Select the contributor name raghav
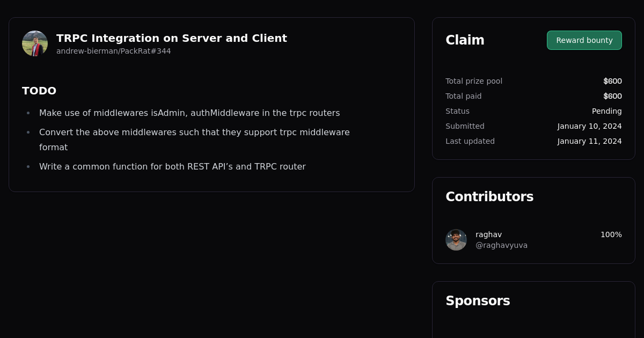Image resolution: width=644 pixels, height=338 pixels. click(x=488, y=234)
